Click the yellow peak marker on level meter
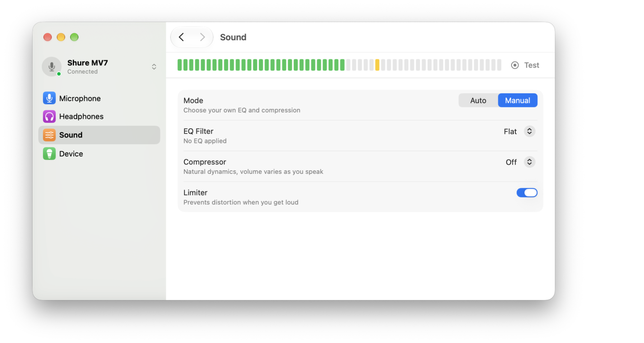644x343 pixels. (377, 65)
